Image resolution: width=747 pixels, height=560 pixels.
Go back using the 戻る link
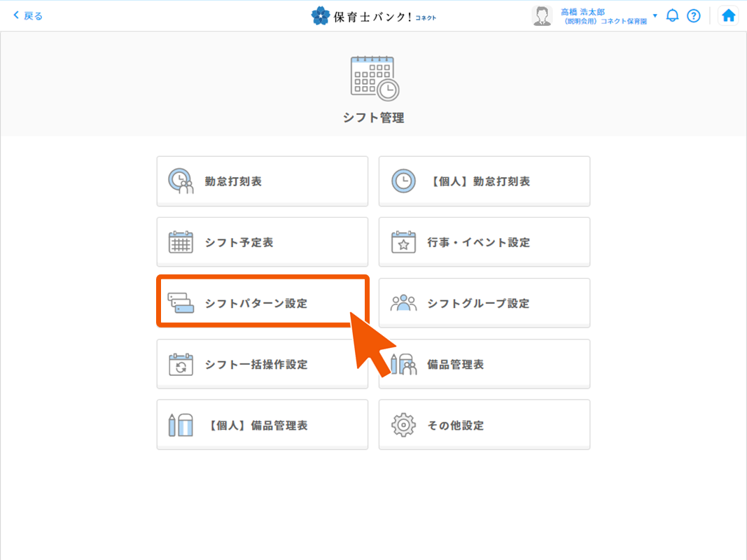point(28,15)
